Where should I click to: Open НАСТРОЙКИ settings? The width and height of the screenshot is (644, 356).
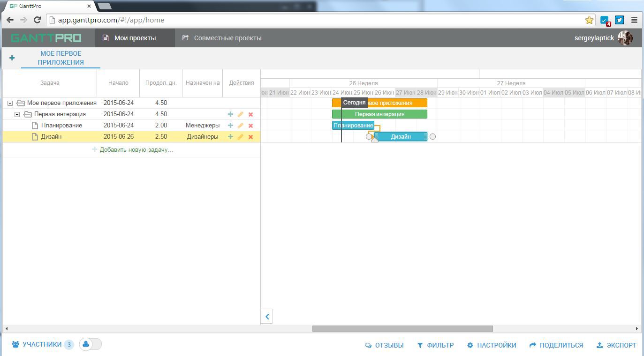492,345
